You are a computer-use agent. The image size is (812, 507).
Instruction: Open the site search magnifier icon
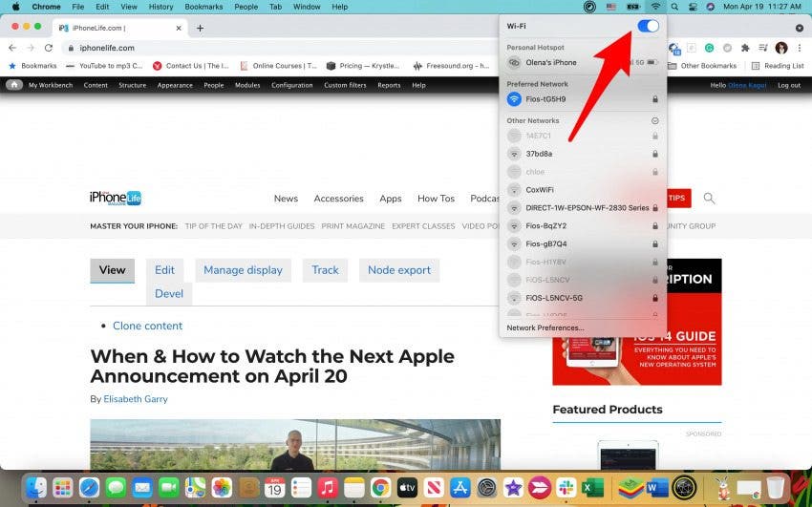pyautogui.click(x=709, y=199)
